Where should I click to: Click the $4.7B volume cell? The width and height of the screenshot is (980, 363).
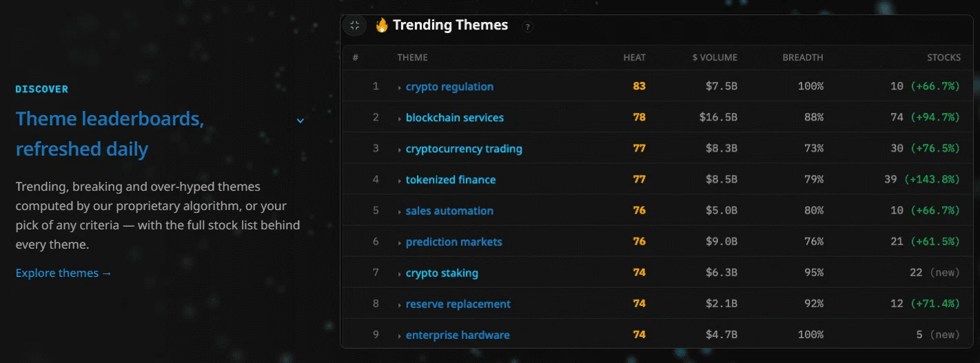[721, 335]
